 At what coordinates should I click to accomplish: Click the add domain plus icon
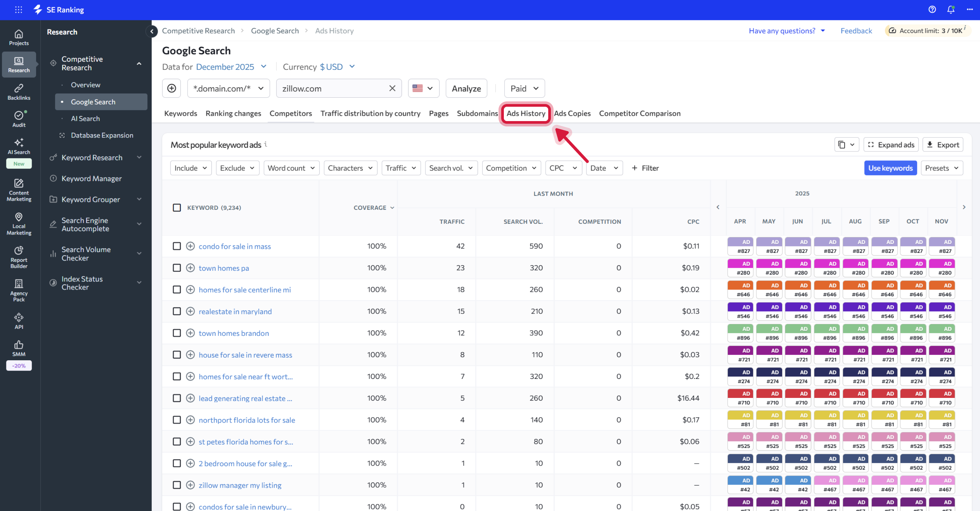click(x=172, y=88)
